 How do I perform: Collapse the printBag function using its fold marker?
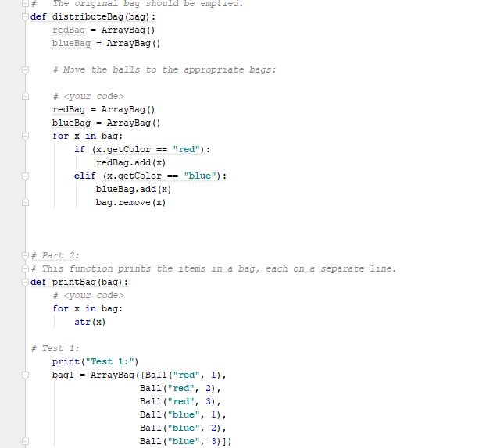point(25,282)
